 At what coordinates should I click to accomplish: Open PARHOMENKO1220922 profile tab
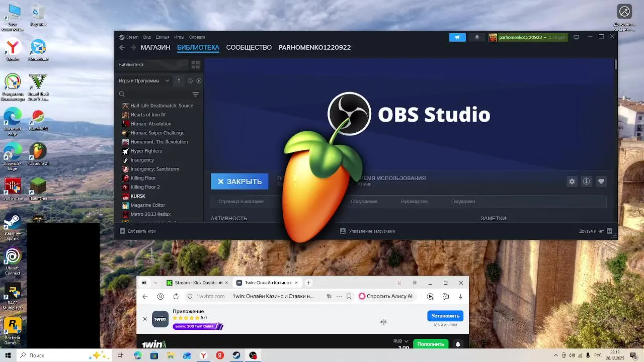click(x=314, y=47)
